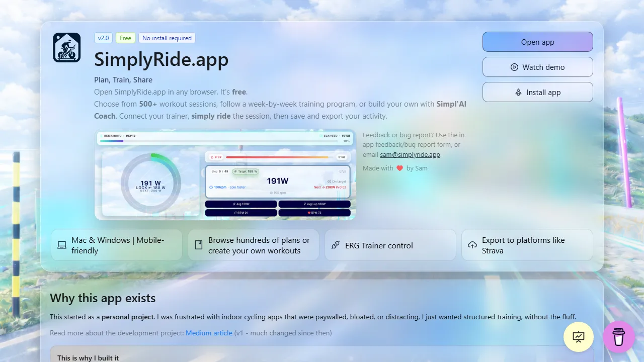
Task: Open the yellow stats chart floating button
Action: pyautogui.click(x=578, y=337)
